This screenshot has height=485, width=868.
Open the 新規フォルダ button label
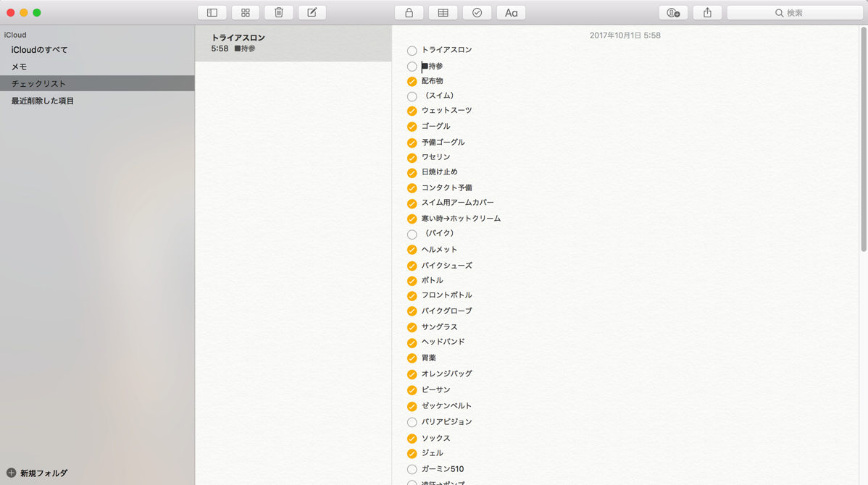click(43, 473)
